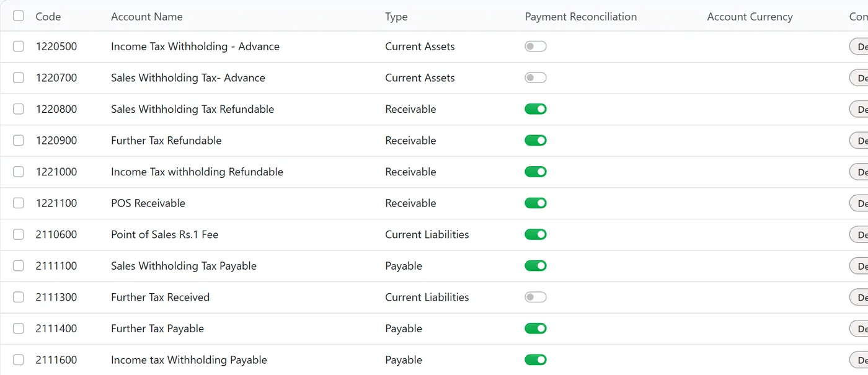Disable reconciliation for Point of Sales Rs.1 Fee
This screenshot has width=868, height=375.
[x=536, y=234]
